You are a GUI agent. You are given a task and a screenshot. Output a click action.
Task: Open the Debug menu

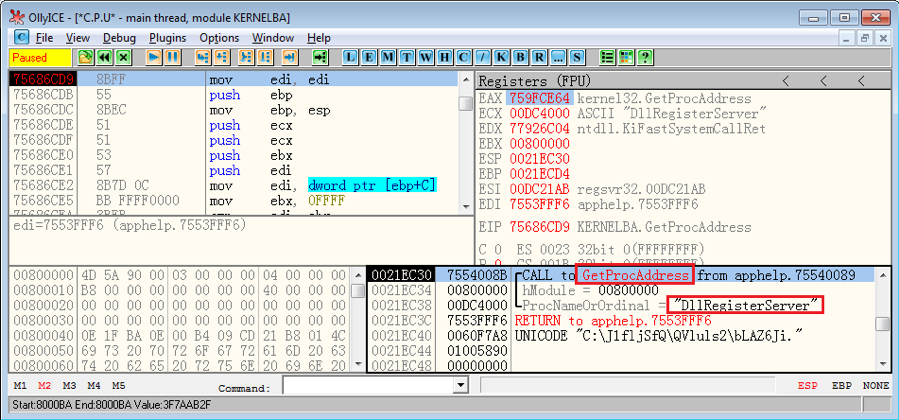point(119,38)
